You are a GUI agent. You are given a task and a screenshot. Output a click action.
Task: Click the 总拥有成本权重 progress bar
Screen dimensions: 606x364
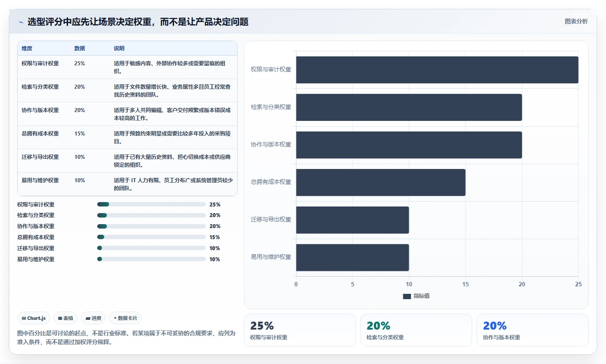click(x=151, y=237)
